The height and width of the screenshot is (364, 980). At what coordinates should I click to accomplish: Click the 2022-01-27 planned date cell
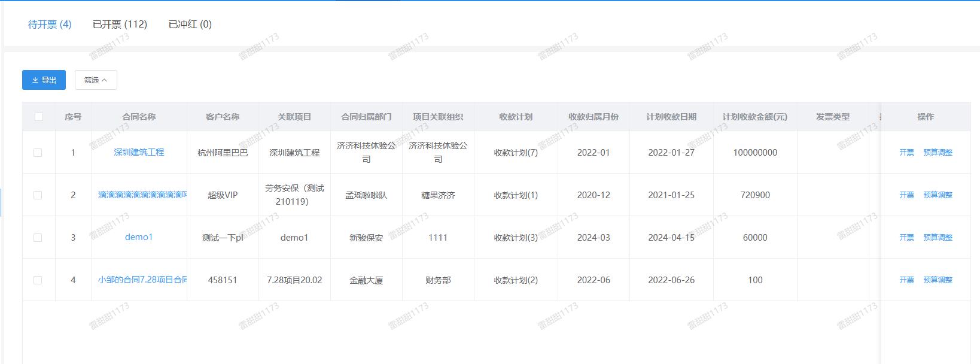pyautogui.click(x=671, y=153)
